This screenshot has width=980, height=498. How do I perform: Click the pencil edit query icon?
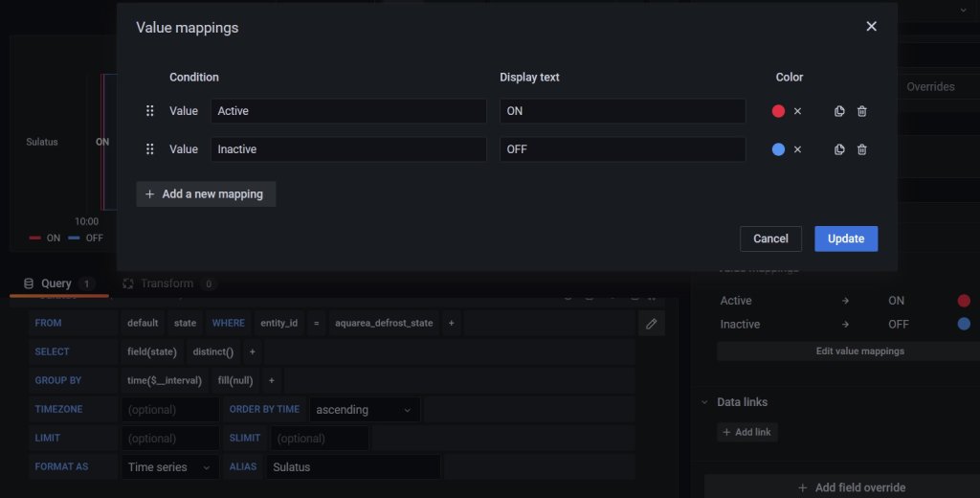click(651, 324)
